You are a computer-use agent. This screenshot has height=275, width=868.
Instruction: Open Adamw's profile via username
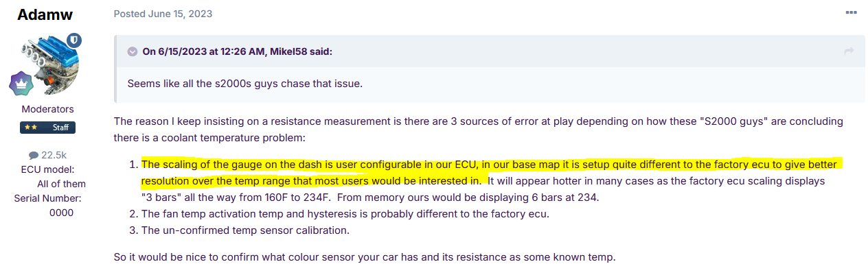pos(45,14)
